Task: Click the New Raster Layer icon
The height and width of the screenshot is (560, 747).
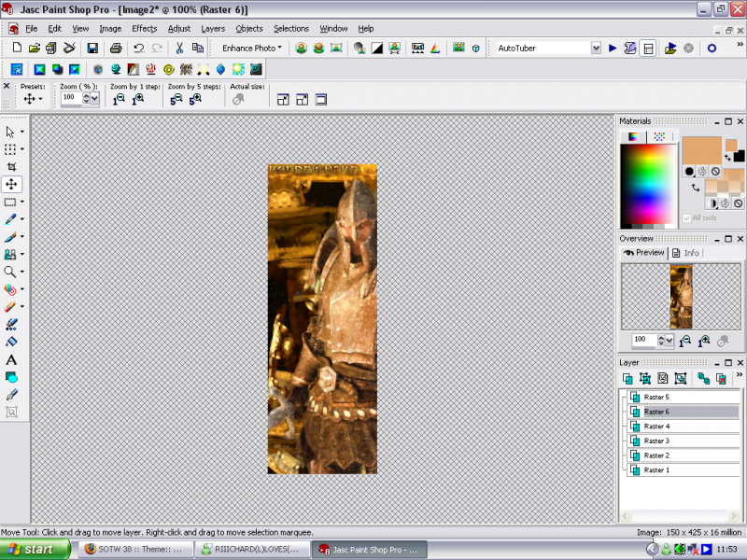Action: (x=627, y=379)
